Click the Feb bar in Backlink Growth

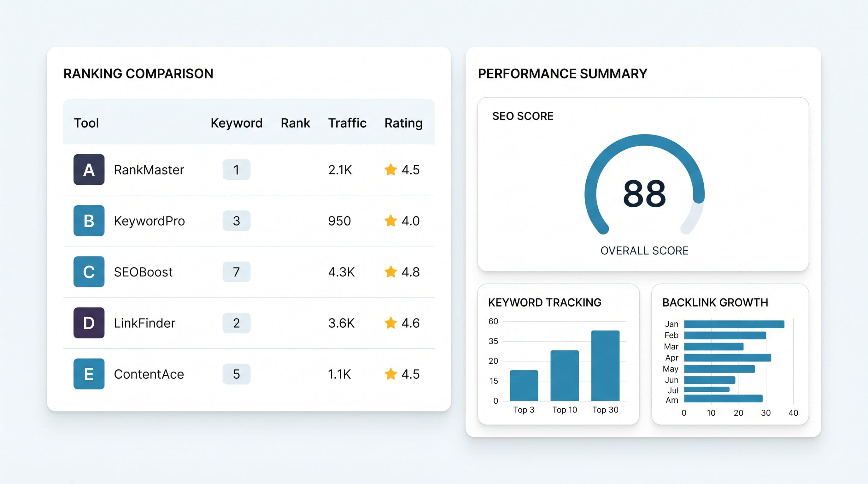[725, 335]
